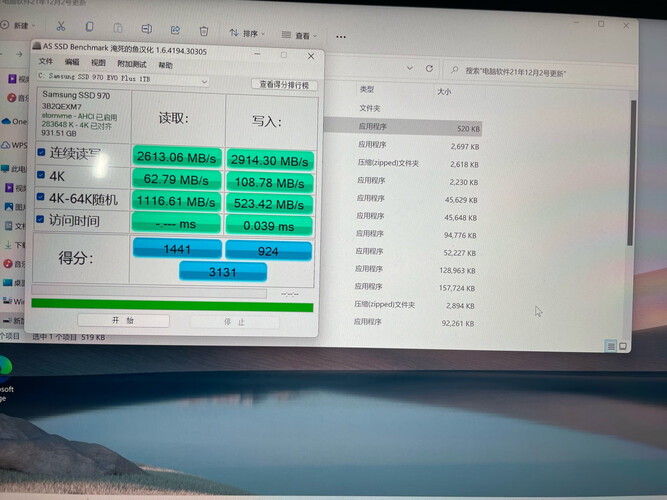Screen dimensions: 667x500
Task: Click the Share icon in Explorer toolbar
Action: (175, 30)
